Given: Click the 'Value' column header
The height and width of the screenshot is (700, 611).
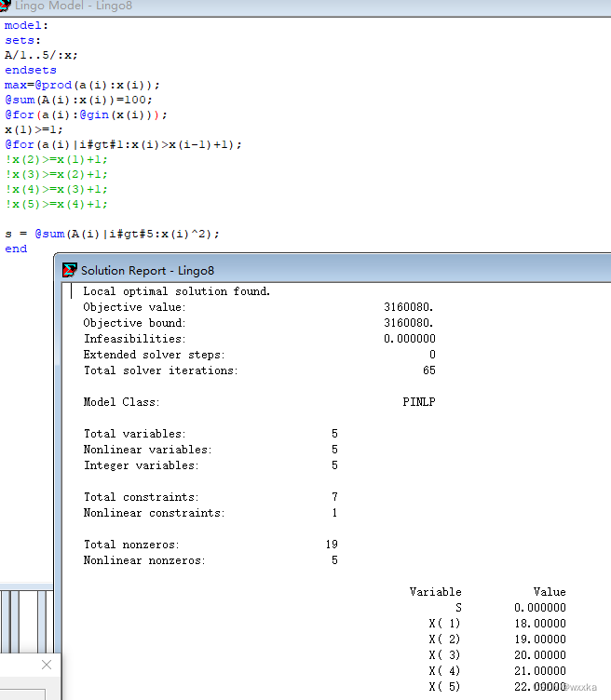Looking at the screenshot, I should pyautogui.click(x=550, y=592).
